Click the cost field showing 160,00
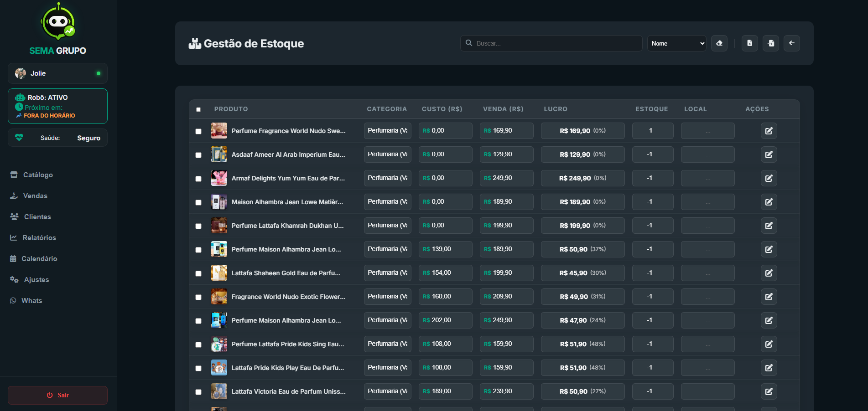 [446, 297]
